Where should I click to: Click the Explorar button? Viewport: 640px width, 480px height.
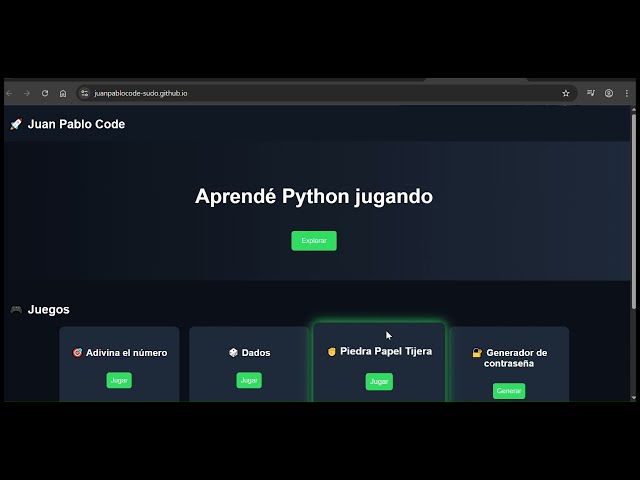(x=314, y=241)
